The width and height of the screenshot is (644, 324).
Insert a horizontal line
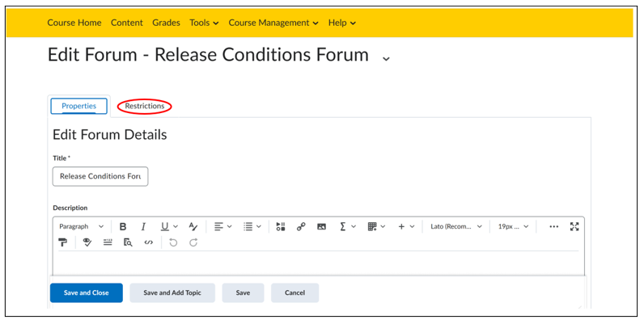pyautogui.click(x=108, y=242)
